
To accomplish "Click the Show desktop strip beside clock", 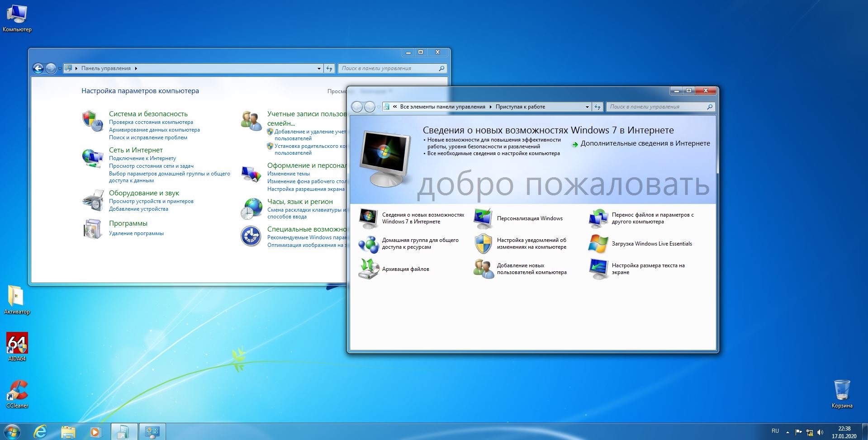I will pyautogui.click(x=864, y=432).
